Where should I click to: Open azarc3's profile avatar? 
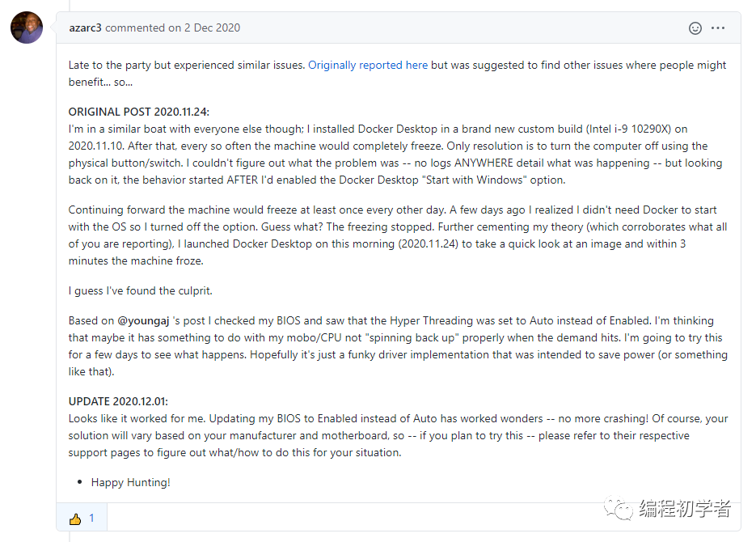[x=27, y=28]
